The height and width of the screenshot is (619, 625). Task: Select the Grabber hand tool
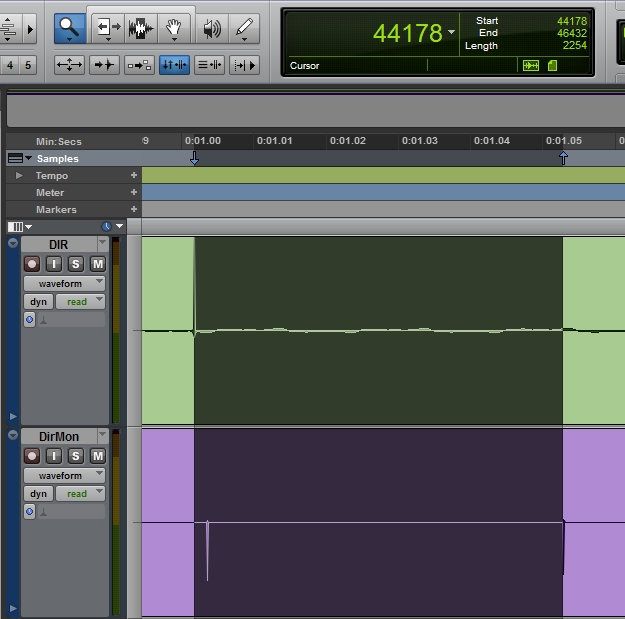(x=174, y=29)
